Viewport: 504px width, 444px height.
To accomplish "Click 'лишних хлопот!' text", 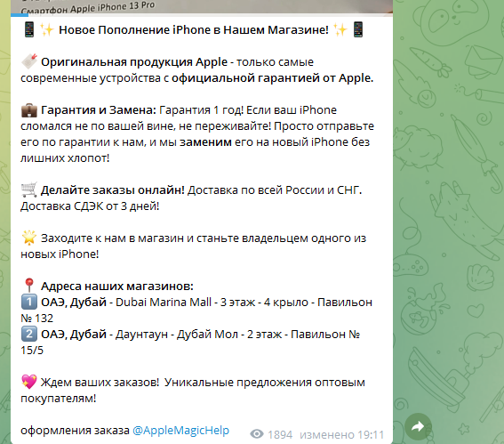I will (65, 158).
